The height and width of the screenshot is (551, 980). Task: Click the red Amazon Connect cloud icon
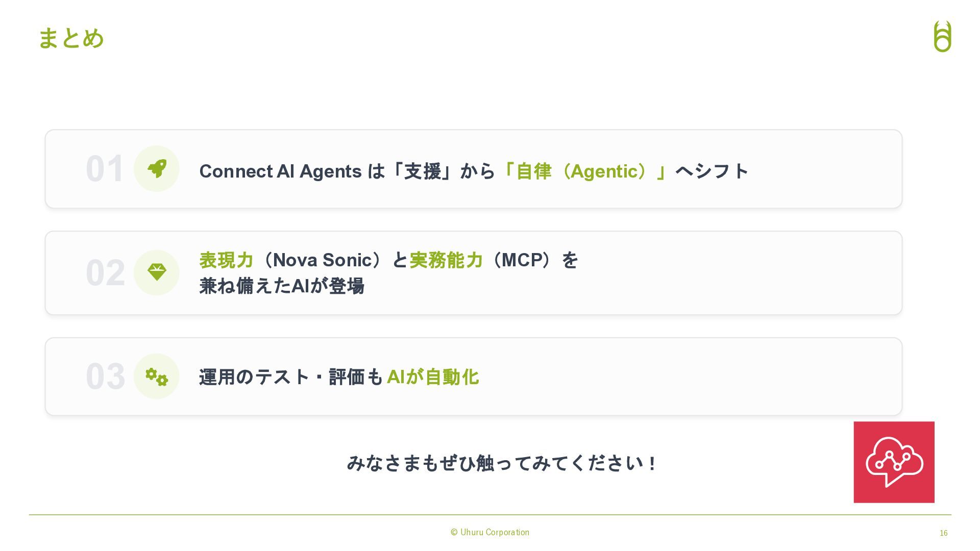tap(894, 462)
